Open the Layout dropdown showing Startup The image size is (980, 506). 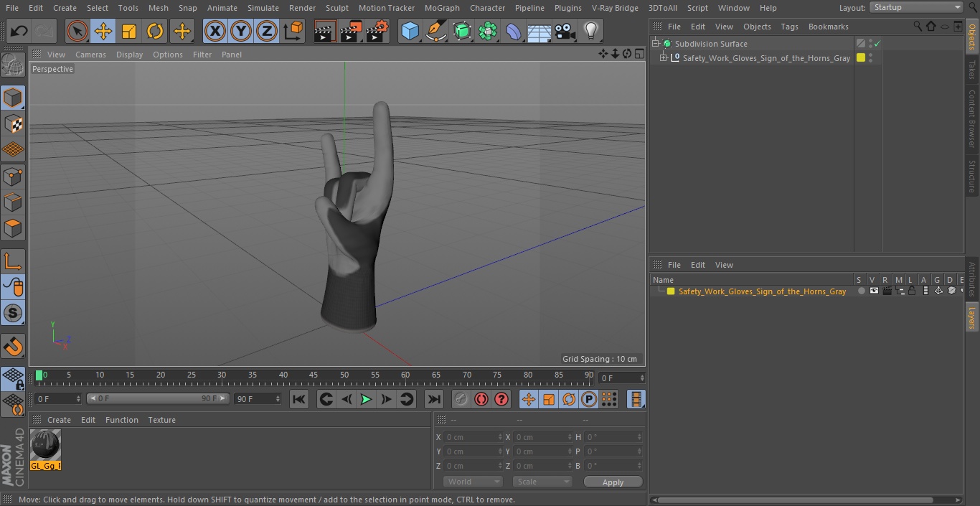(x=916, y=7)
